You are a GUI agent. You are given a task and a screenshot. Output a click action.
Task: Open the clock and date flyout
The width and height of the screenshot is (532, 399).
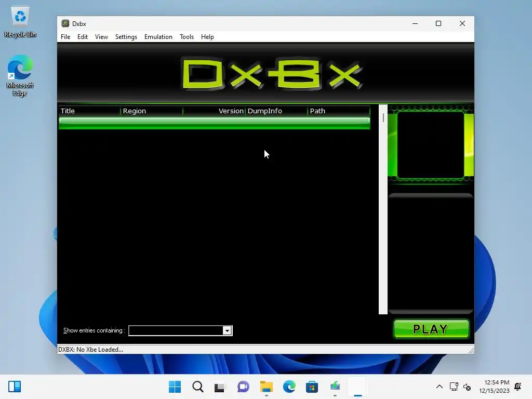point(495,387)
